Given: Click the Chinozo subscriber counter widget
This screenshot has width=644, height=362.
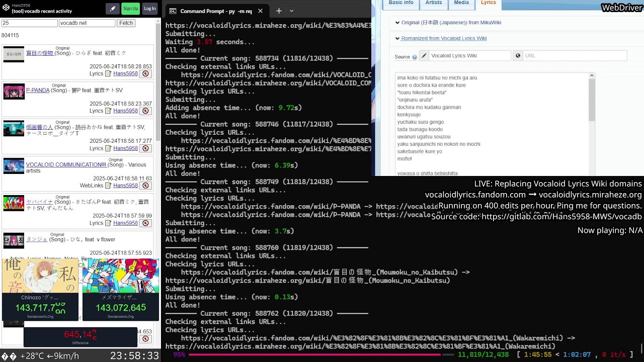Looking at the screenshot, I should coord(40,290).
